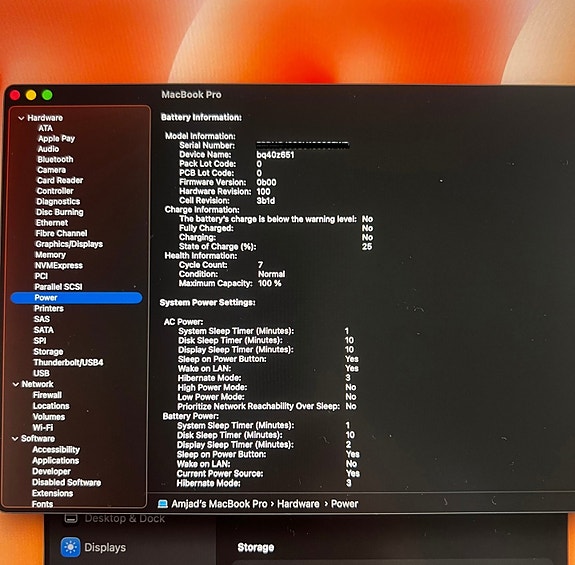Screen dimensions: 575x565
Task: Open the Camera hardware entry
Action: tap(51, 170)
